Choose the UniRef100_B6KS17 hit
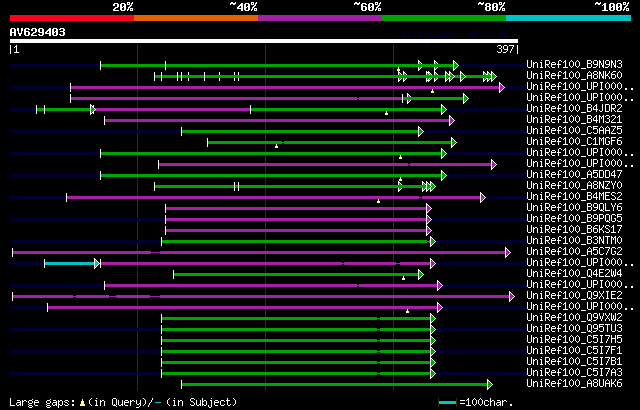Viewport: 640px width, 410px height. [x=574, y=230]
